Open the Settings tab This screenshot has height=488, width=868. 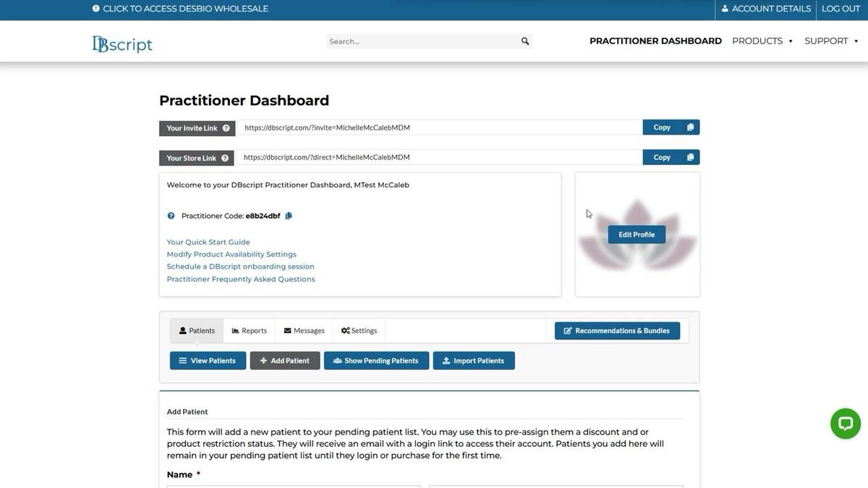[359, 331]
